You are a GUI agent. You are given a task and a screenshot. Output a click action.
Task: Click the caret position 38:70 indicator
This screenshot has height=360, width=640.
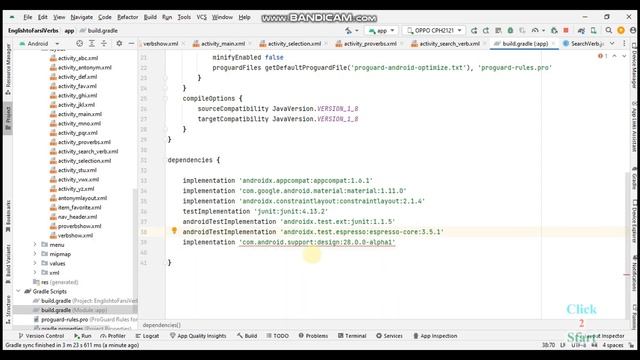548,345
